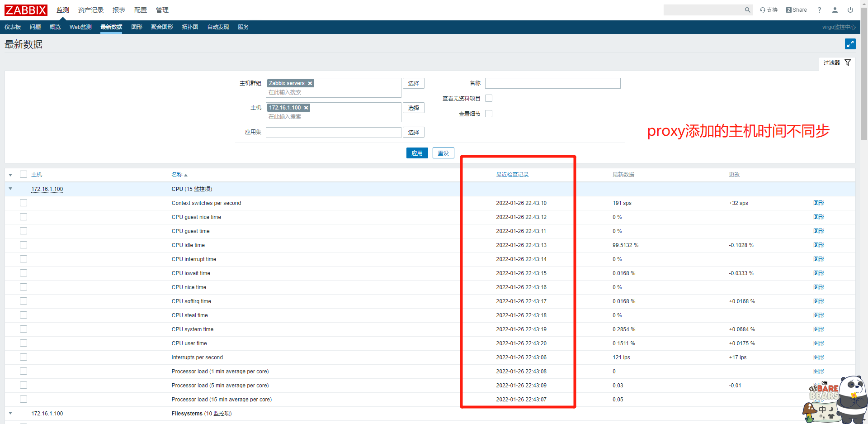Open the 报表 top menu

(119, 10)
